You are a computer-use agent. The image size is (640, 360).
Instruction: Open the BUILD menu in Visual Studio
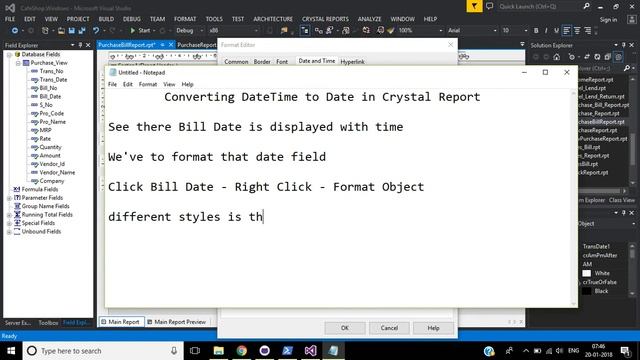[x=106, y=19]
